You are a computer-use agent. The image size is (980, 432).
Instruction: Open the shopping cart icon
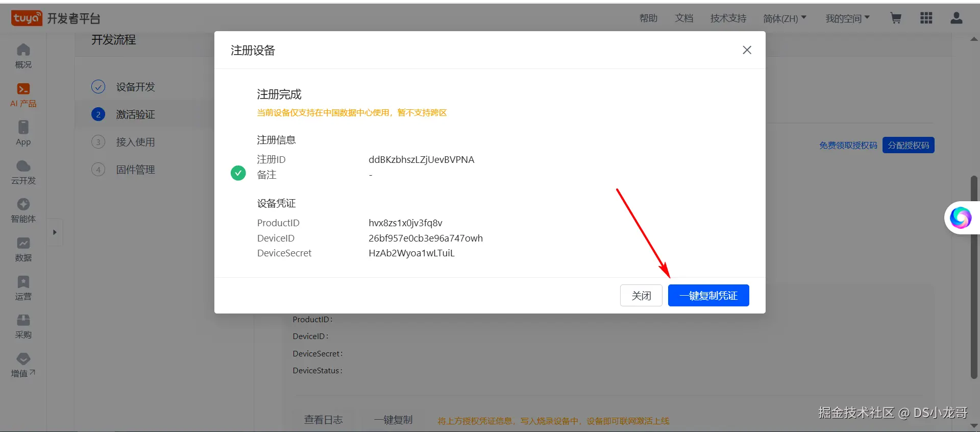tap(896, 18)
